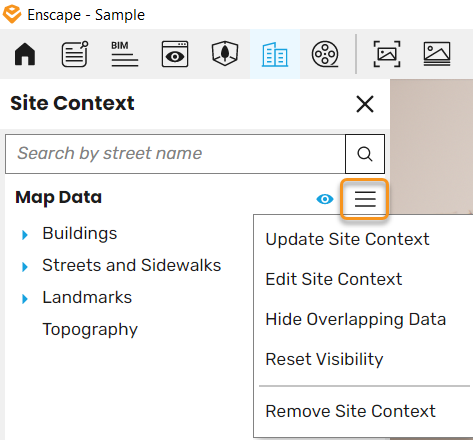Expand the Buildings tree arrow
The height and width of the screenshot is (440, 473).
25,235
